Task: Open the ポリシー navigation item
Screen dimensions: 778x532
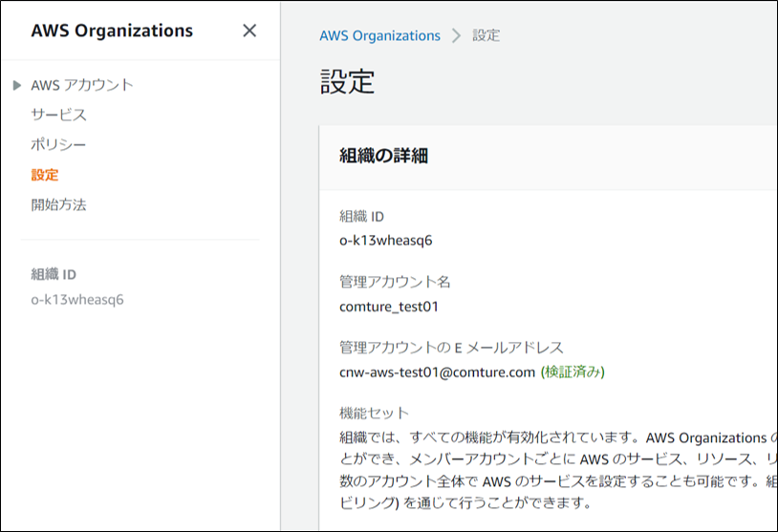Action: pos(58,145)
